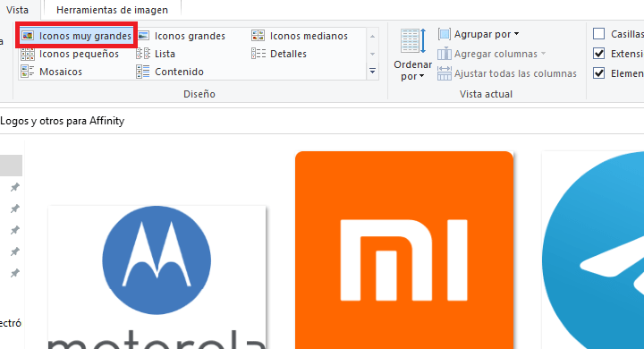Viewport: 644px width, 349px height.
Task: Select the Motorola logo thumbnail
Action: [157, 277]
